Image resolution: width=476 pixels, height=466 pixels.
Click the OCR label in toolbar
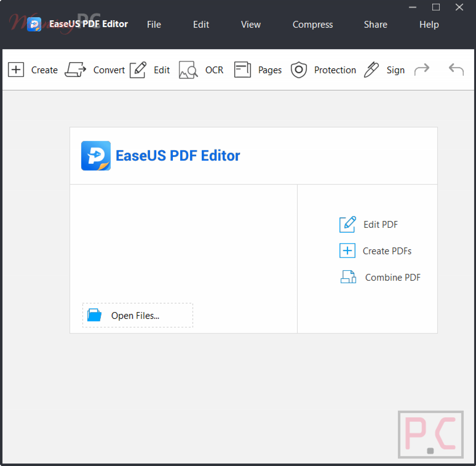click(x=214, y=70)
